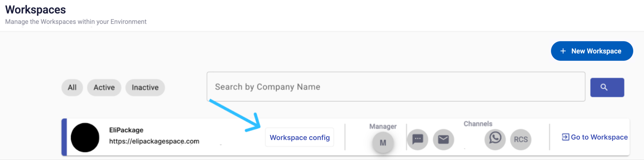This screenshot has width=644, height=160.
Task: Click the New Workspace button
Action: (592, 51)
